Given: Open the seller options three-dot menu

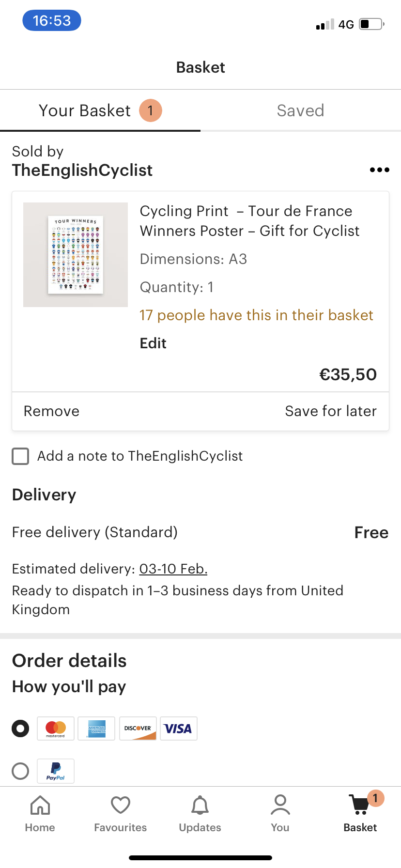Looking at the screenshot, I should coord(379,170).
